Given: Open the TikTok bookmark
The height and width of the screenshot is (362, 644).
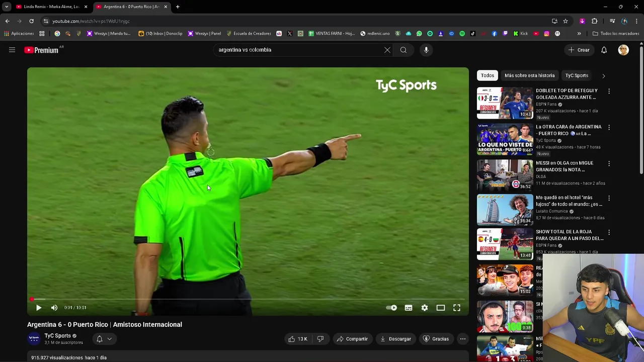Looking at the screenshot, I should click(472, 34).
